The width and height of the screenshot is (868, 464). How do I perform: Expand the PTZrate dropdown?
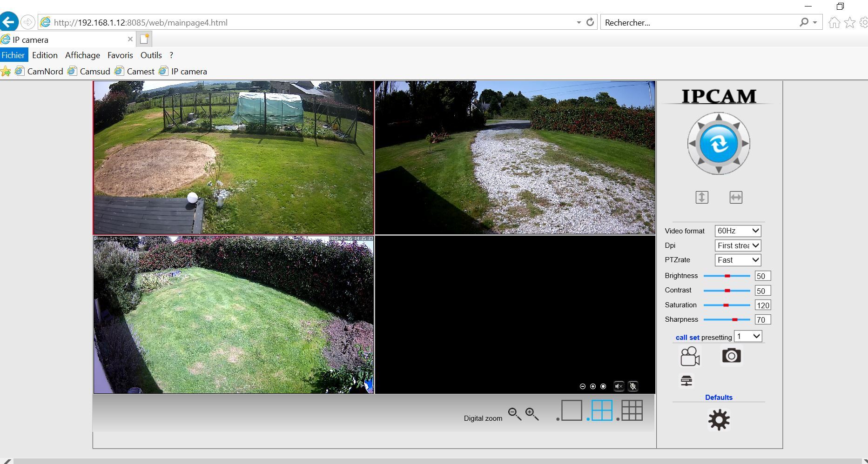click(x=738, y=260)
